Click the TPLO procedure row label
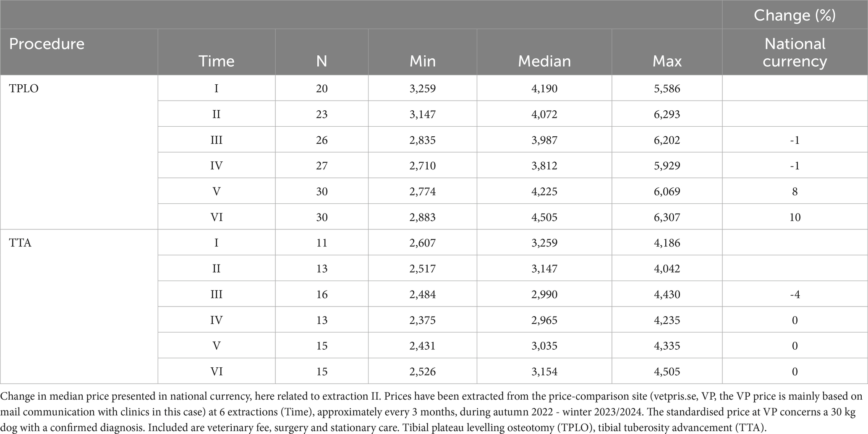The width and height of the screenshot is (868, 434). tap(24, 88)
